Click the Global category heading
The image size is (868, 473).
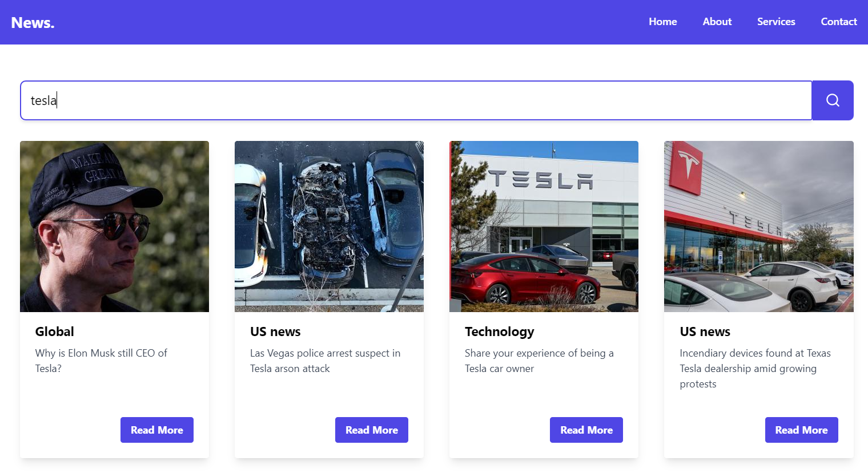(x=54, y=331)
